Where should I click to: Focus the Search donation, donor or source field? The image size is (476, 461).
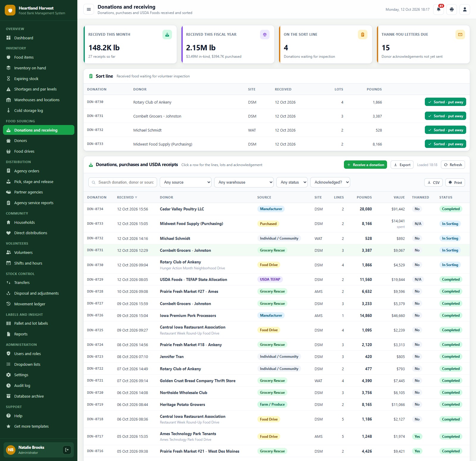[123, 182]
